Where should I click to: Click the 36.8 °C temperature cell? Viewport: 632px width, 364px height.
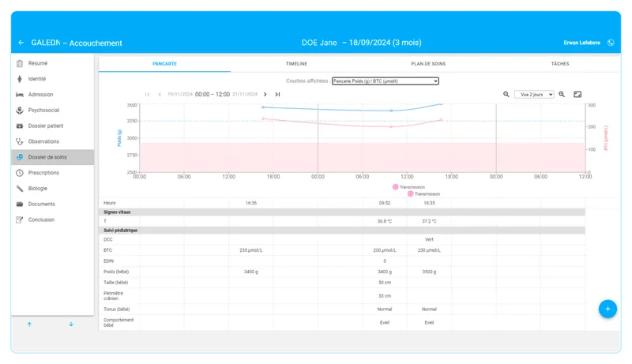click(x=385, y=221)
